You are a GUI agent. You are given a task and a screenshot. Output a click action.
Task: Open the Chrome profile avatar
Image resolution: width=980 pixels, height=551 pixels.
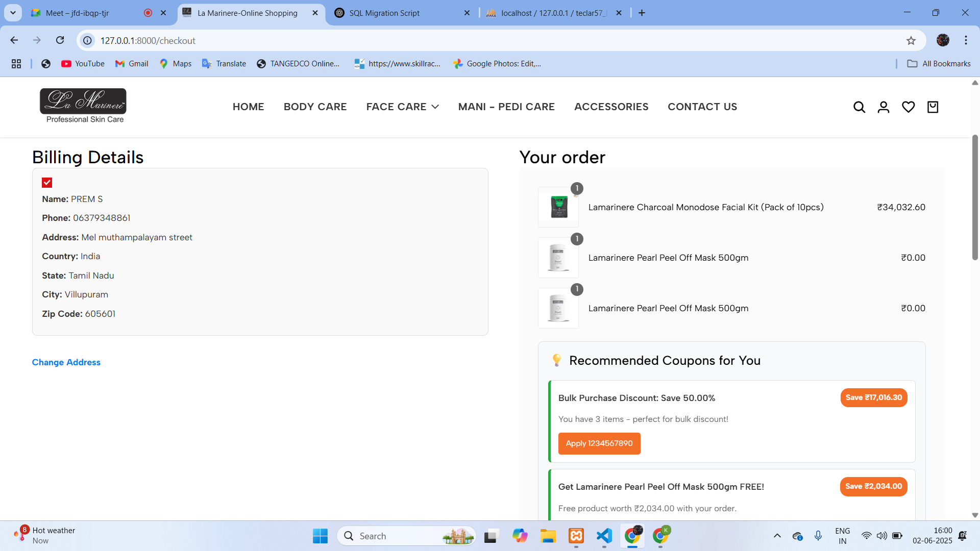tap(943, 40)
